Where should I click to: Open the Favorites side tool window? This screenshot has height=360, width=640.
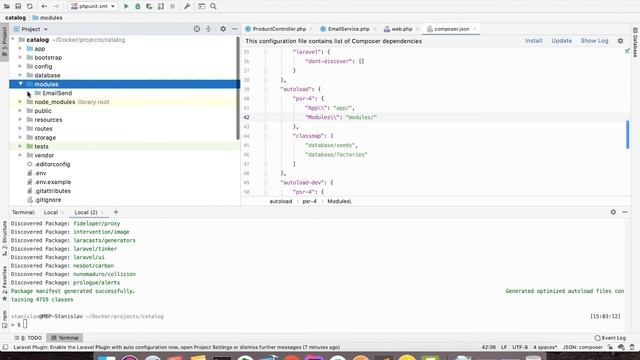click(x=4, y=284)
